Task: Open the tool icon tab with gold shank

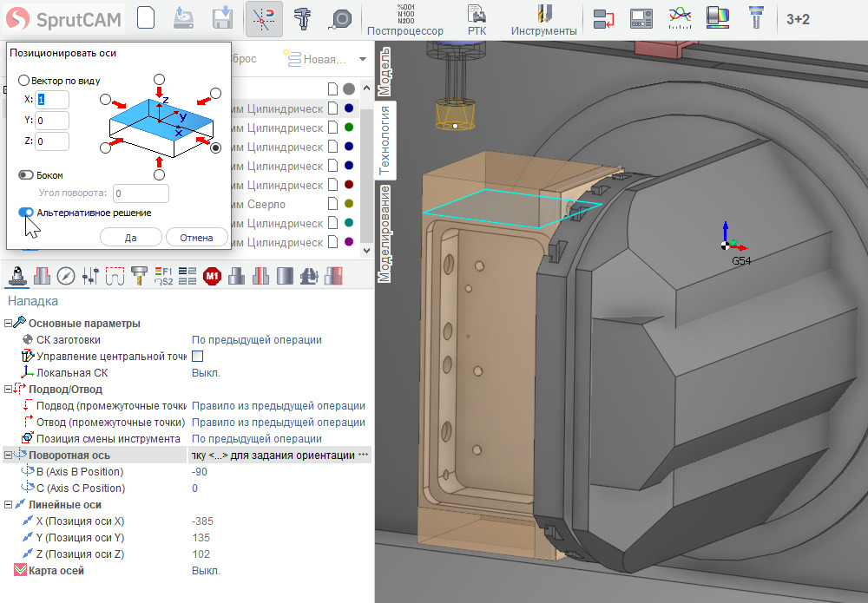Action: click(139, 276)
